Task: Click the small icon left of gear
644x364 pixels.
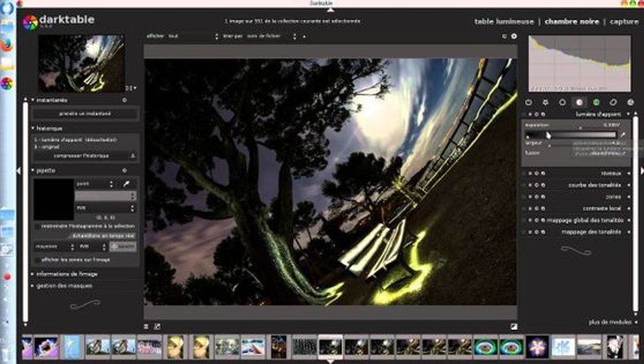Action: click(x=505, y=36)
